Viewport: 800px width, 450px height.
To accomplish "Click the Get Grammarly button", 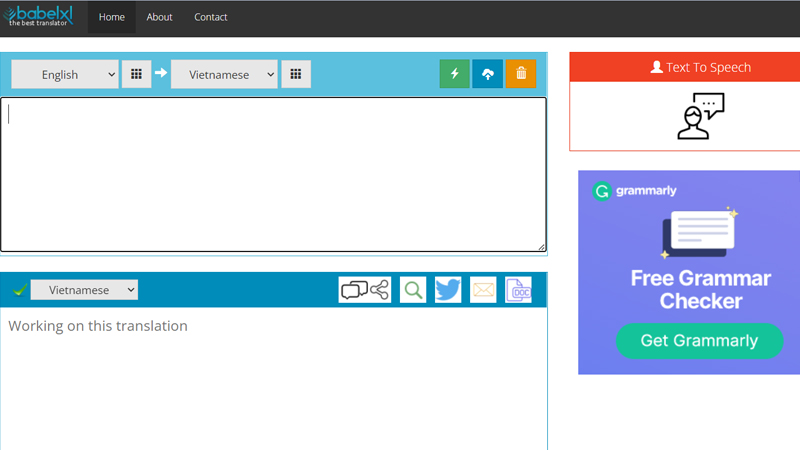I will (699, 340).
